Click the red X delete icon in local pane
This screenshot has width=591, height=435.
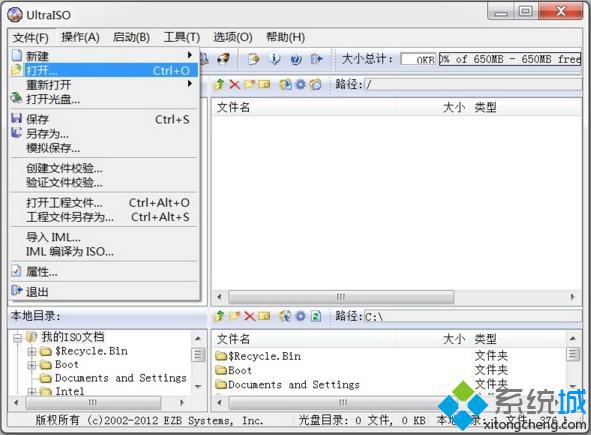pyautogui.click(x=250, y=316)
